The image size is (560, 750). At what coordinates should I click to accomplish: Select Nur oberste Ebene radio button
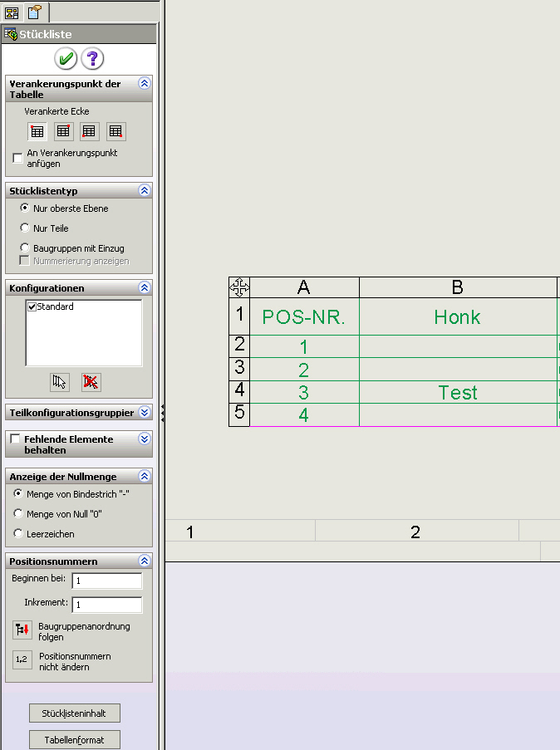pos(24,208)
